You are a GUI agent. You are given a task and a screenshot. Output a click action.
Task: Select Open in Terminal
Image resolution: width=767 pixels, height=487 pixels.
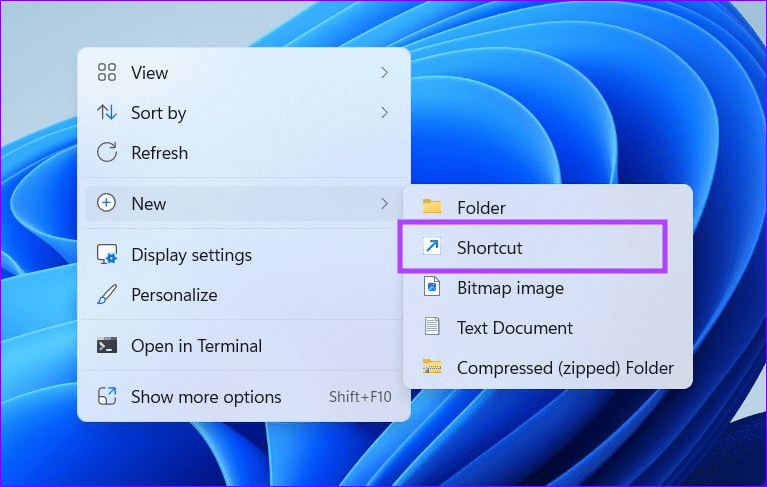tap(244, 346)
